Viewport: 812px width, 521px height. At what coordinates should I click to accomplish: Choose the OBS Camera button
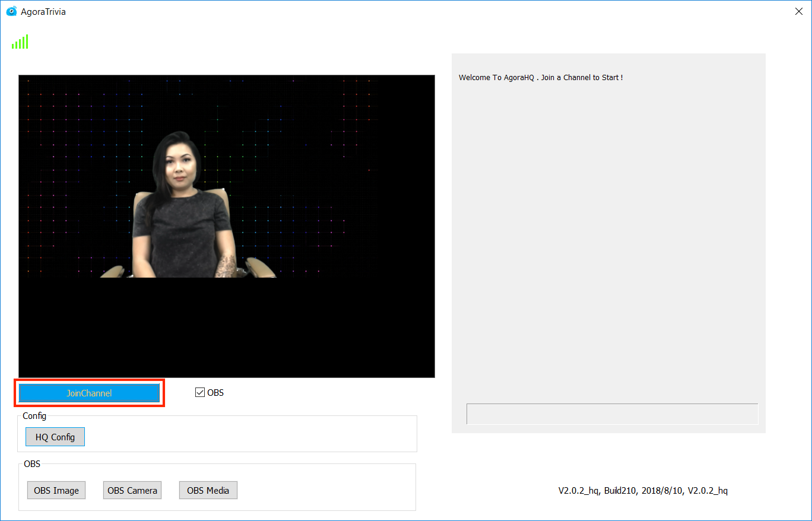pos(132,490)
